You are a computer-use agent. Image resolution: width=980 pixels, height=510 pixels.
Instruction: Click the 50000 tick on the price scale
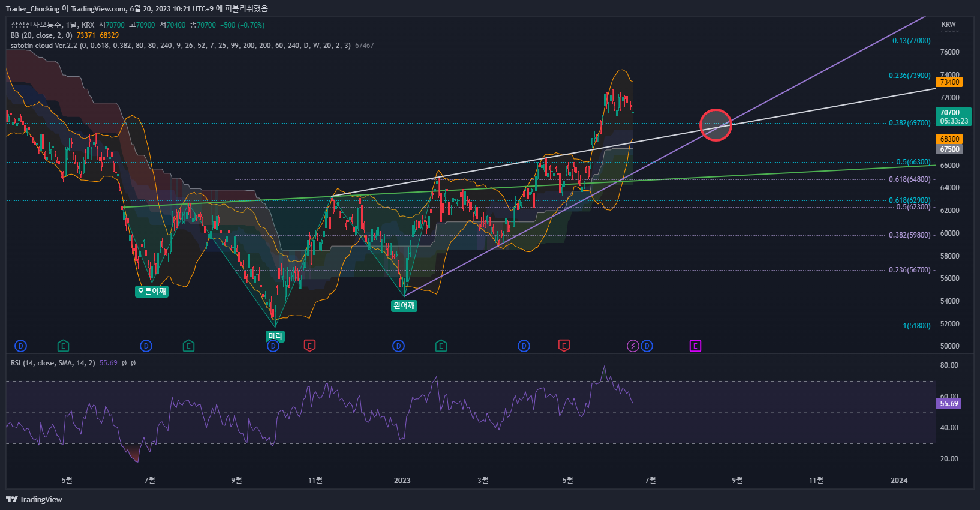950,346
